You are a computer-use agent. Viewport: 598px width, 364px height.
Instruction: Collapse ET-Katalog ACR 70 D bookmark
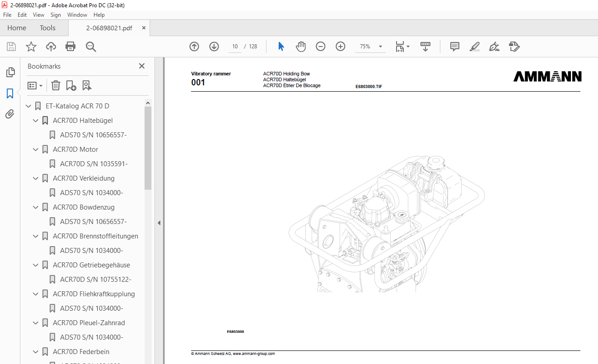tap(28, 106)
